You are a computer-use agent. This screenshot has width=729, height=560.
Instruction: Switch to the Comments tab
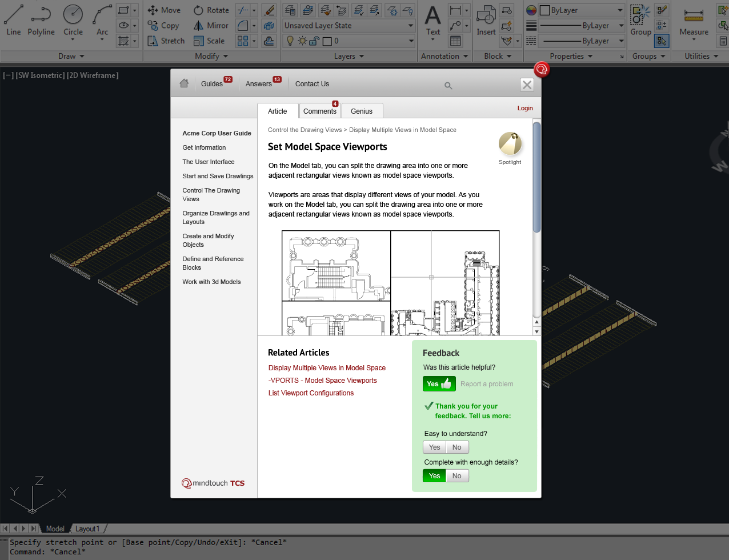click(x=320, y=111)
